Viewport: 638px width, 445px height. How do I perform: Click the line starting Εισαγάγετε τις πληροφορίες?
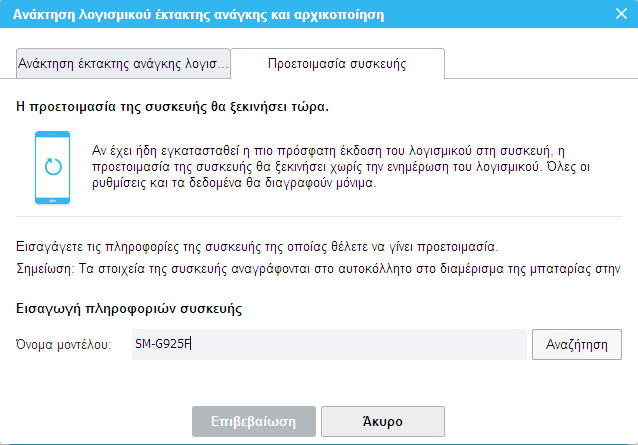click(257, 247)
